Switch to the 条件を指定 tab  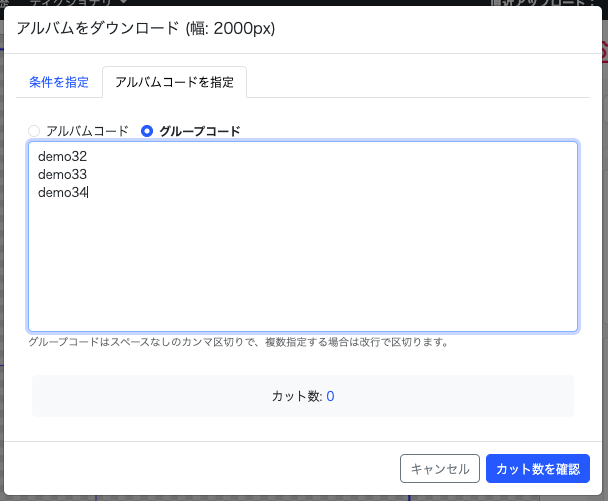tap(58, 82)
